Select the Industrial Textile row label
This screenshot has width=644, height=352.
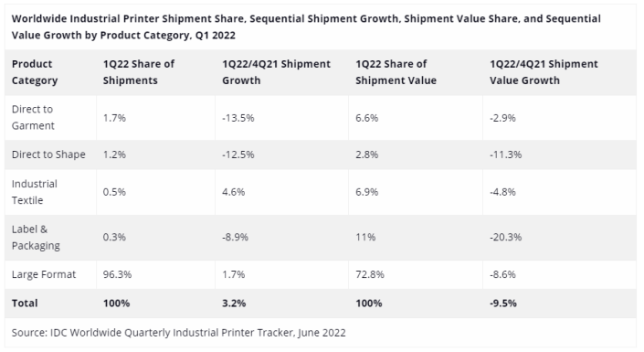(x=35, y=192)
